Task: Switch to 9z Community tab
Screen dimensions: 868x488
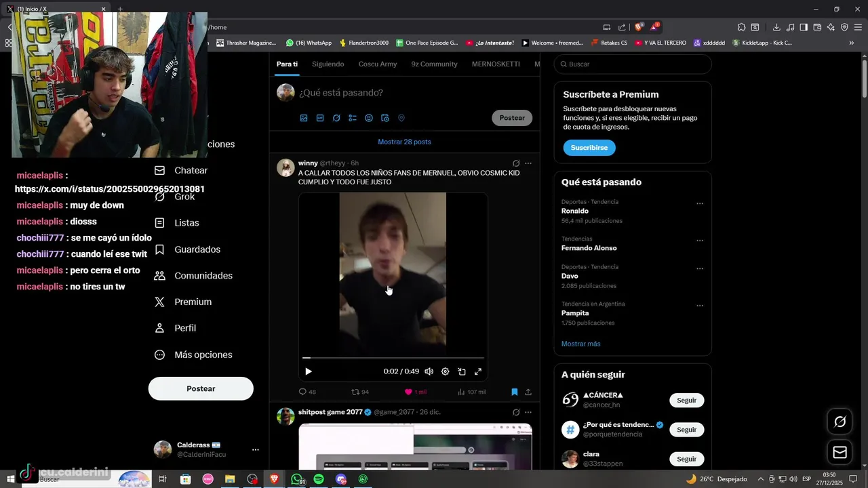Action: 434,64
